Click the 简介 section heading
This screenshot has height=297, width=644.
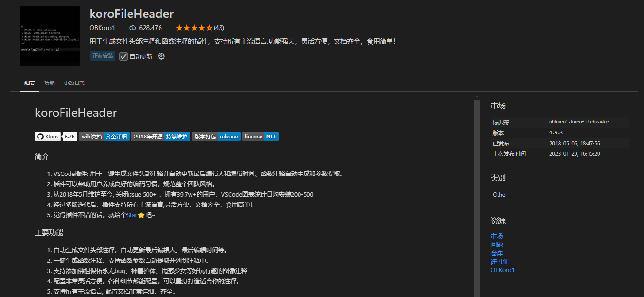[x=42, y=157]
